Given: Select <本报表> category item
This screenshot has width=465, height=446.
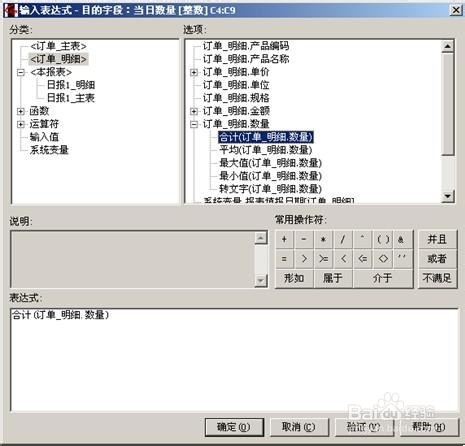Looking at the screenshot, I should pos(51,72).
